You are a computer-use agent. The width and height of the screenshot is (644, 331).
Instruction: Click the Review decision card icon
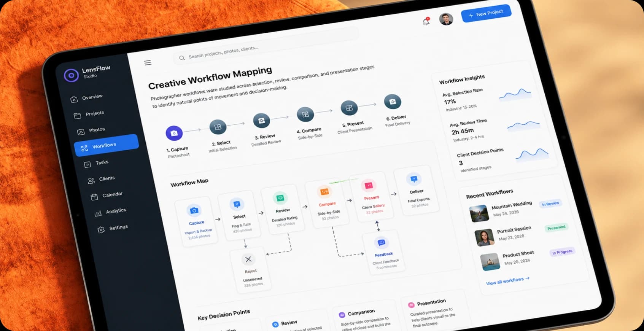pyautogui.click(x=275, y=325)
